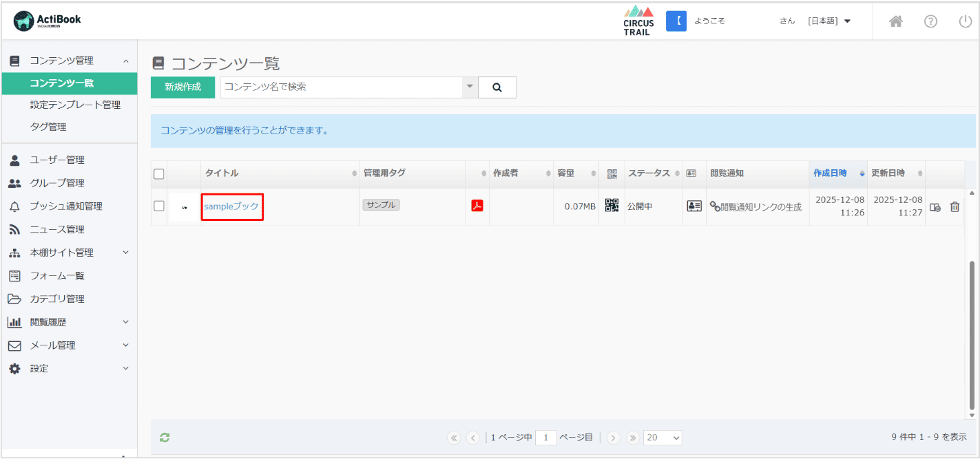Click the search magnifier button
Screen dimensions: 980x459
[x=497, y=87]
